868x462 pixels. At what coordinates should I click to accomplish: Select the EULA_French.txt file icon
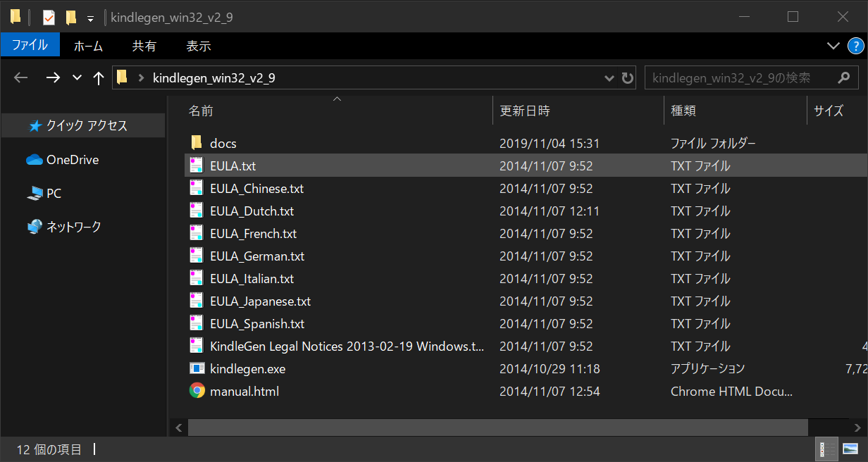(x=197, y=233)
